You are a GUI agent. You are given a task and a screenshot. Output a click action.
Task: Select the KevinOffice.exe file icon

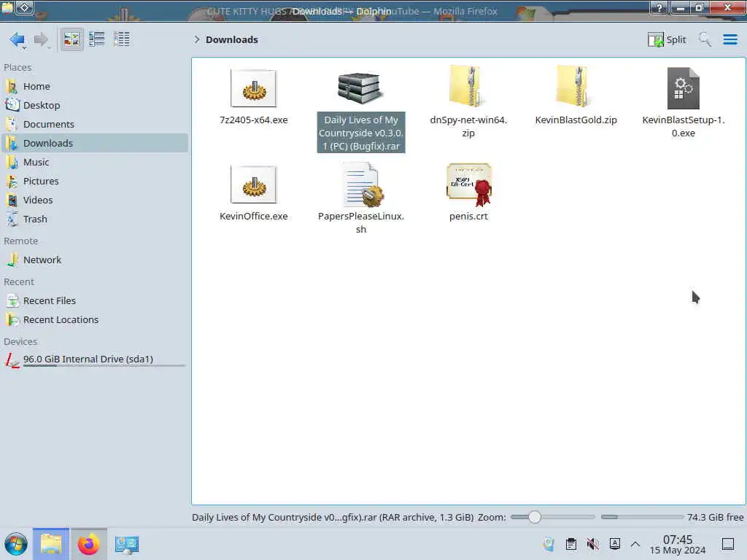[253, 184]
